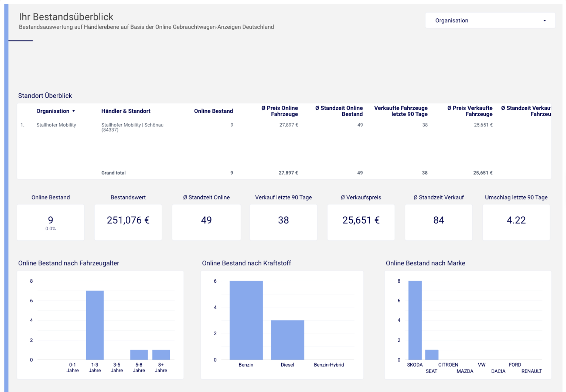Click the Diesel bar in fuel chart
Image resolution: width=566 pixels, height=392 pixels.
[287, 340]
